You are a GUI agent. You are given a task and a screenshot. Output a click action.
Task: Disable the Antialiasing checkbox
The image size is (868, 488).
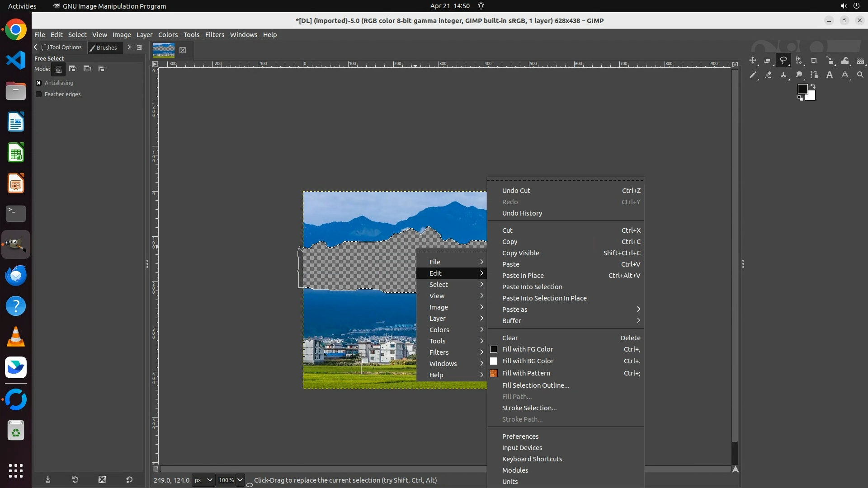pyautogui.click(x=39, y=83)
